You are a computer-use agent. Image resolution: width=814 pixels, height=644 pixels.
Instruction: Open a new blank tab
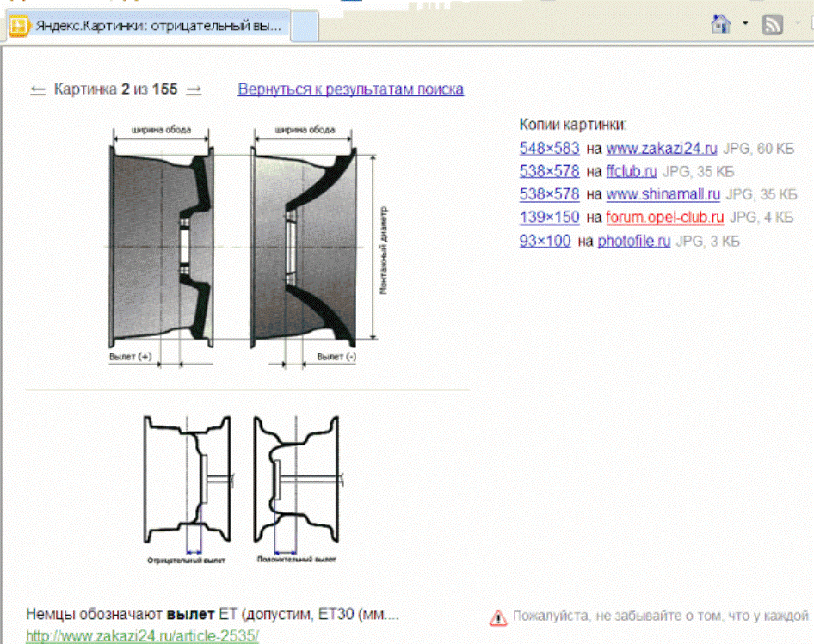[305, 26]
